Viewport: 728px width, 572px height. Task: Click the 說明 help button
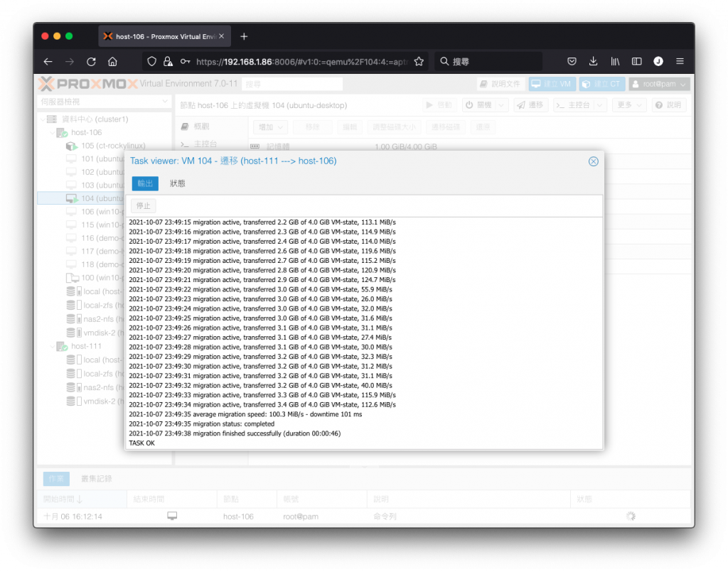click(x=669, y=105)
